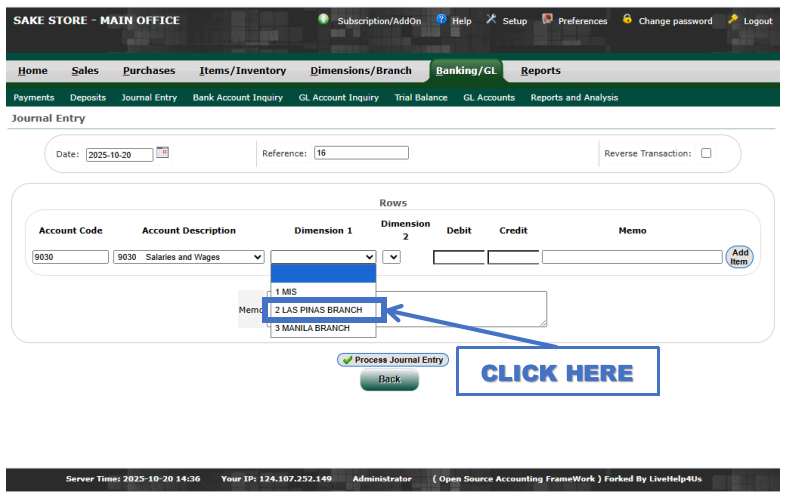Open Help via question mark icon

tap(441, 20)
